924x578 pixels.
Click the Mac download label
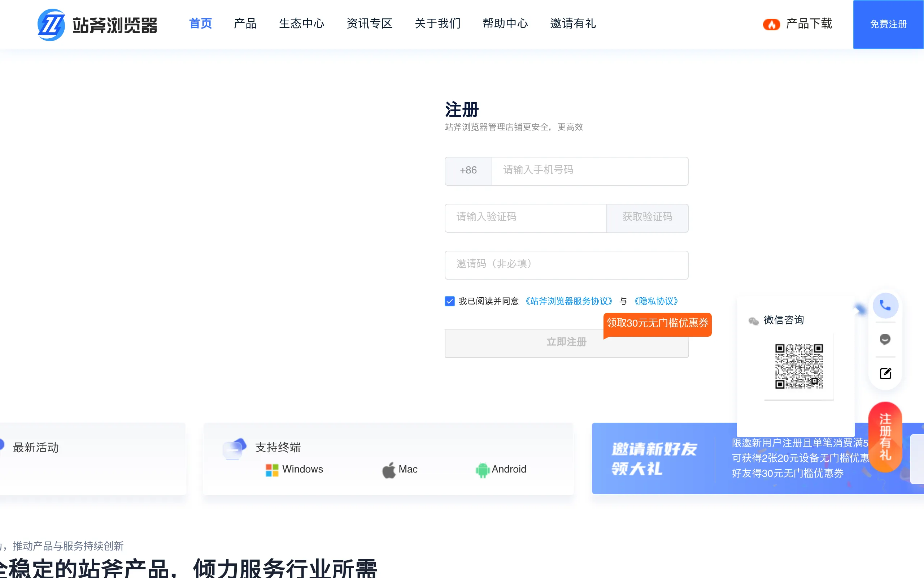point(408,469)
